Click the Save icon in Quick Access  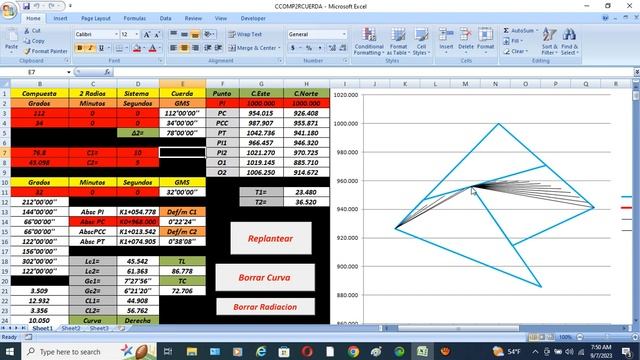click(x=26, y=6)
